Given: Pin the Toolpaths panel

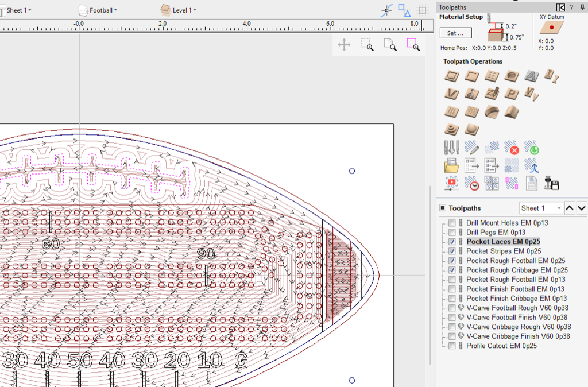Looking at the screenshot, I should [x=582, y=7].
